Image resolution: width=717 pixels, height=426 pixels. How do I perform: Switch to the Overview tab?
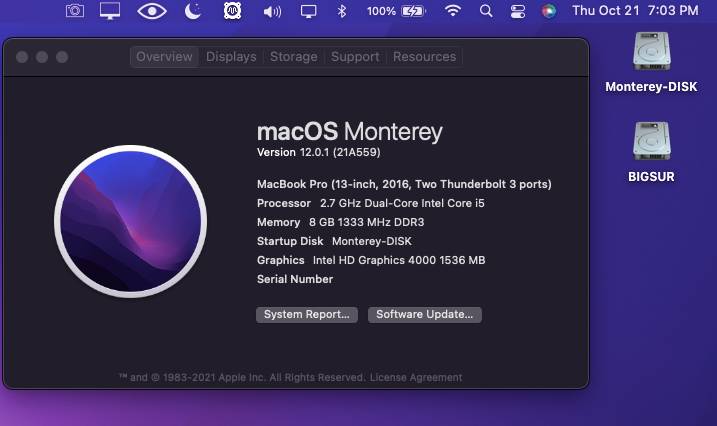click(164, 57)
